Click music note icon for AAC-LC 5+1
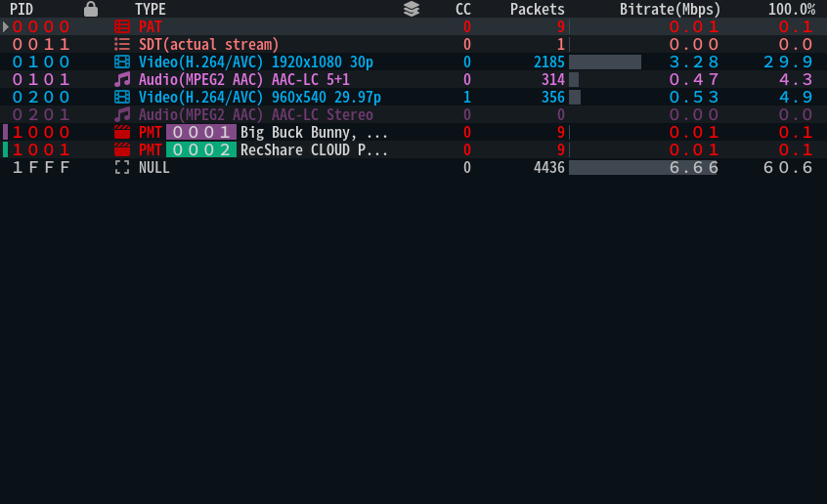 [122, 80]
